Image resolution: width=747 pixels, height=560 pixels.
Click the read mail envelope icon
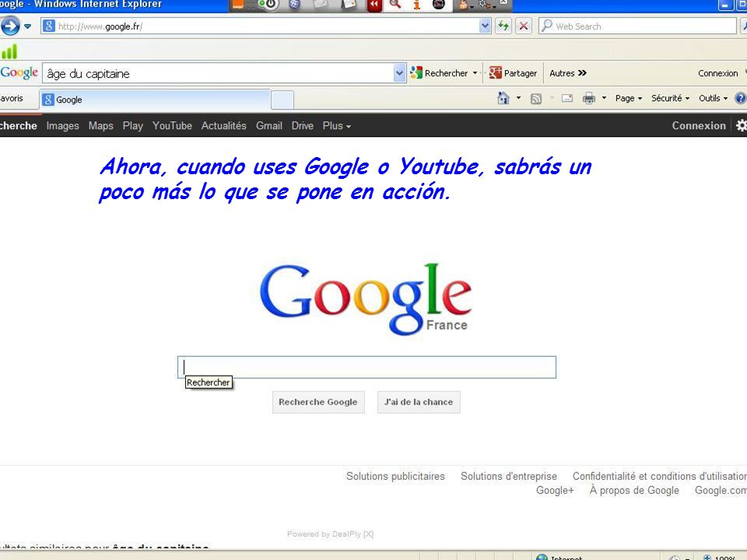point(567,99)
